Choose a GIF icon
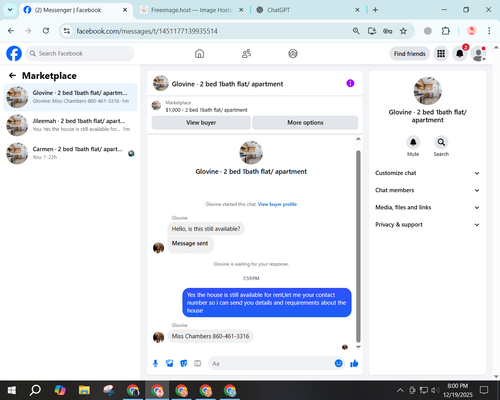 click(x=198, y=363)
